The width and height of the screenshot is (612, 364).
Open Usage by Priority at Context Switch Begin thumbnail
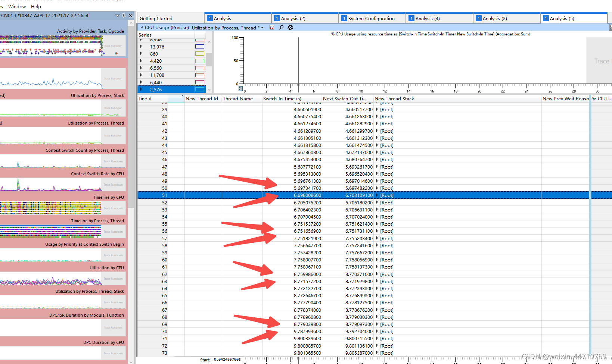(63, 255)
